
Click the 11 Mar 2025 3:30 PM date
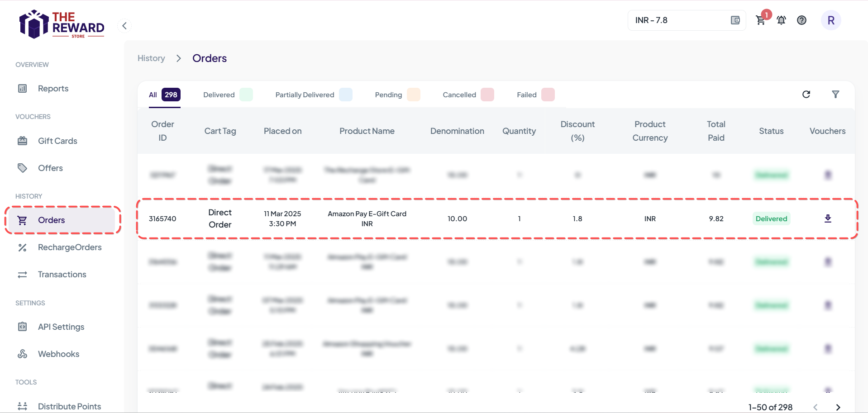[x=282, y=219]
